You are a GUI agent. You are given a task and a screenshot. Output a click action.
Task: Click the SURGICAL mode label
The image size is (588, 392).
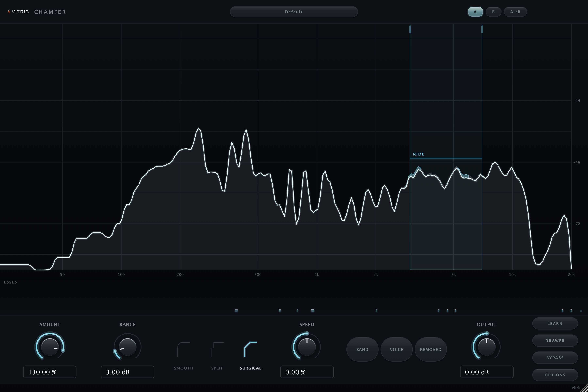tap(251, 368)
